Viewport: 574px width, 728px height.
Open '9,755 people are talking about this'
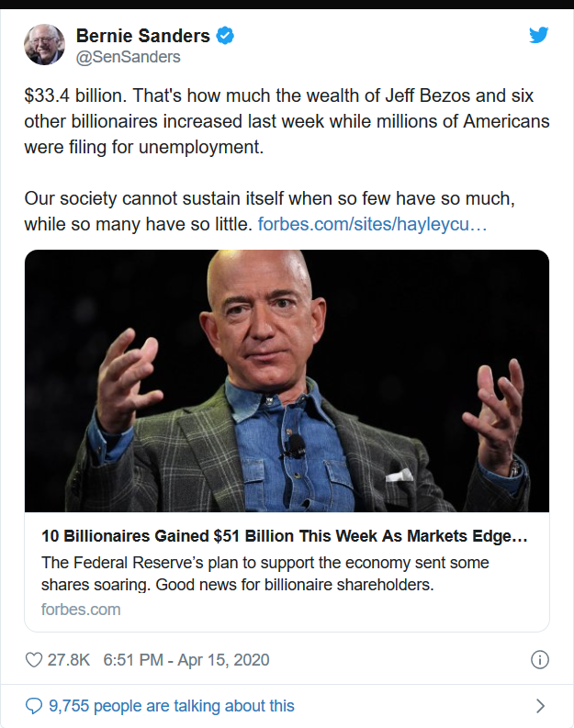(x=172, y=706)
